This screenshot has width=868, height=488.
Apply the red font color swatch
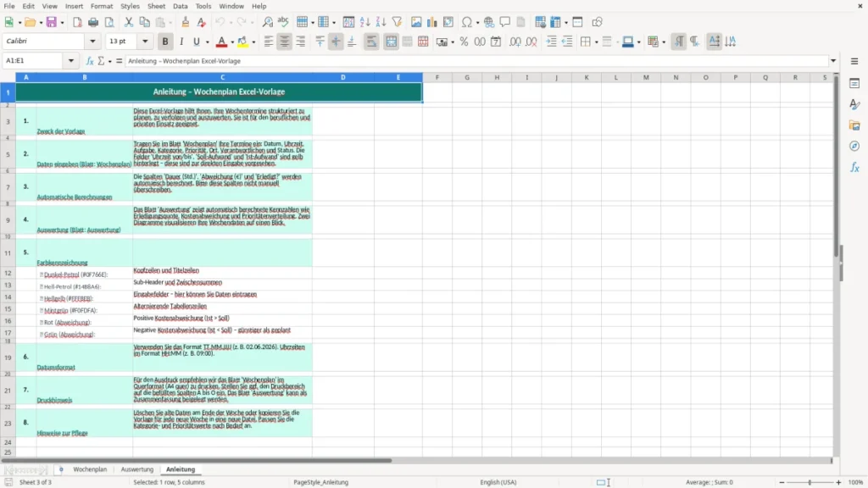click(221, 42)
